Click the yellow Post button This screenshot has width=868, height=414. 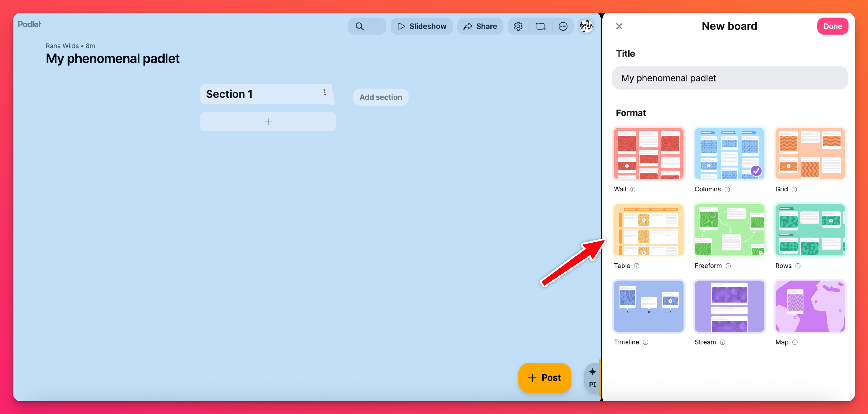coord(544,377)
